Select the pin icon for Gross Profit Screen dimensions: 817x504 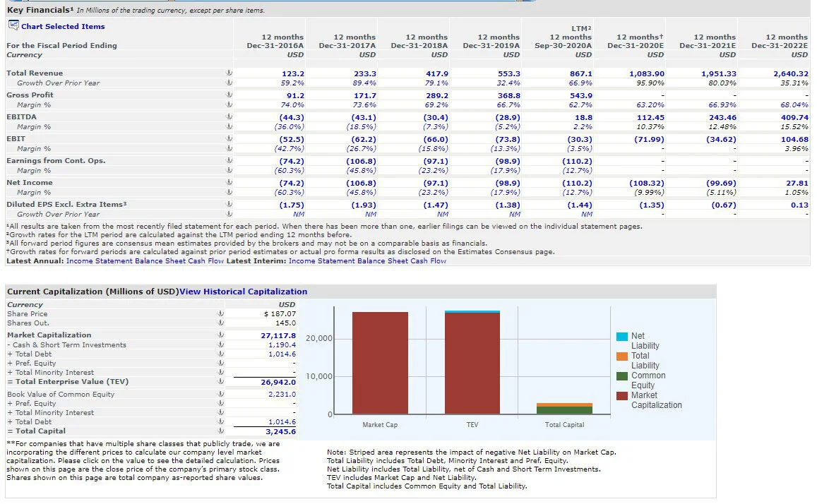229,95
